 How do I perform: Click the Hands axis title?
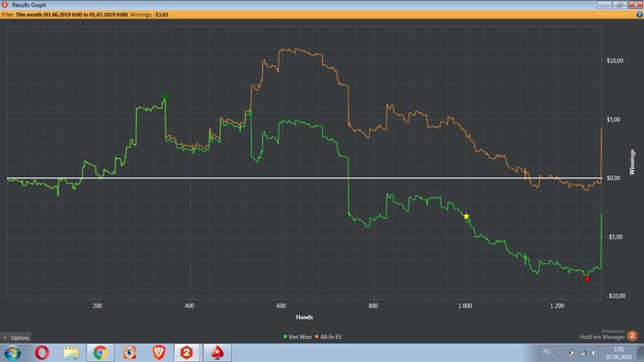(305, 317)
